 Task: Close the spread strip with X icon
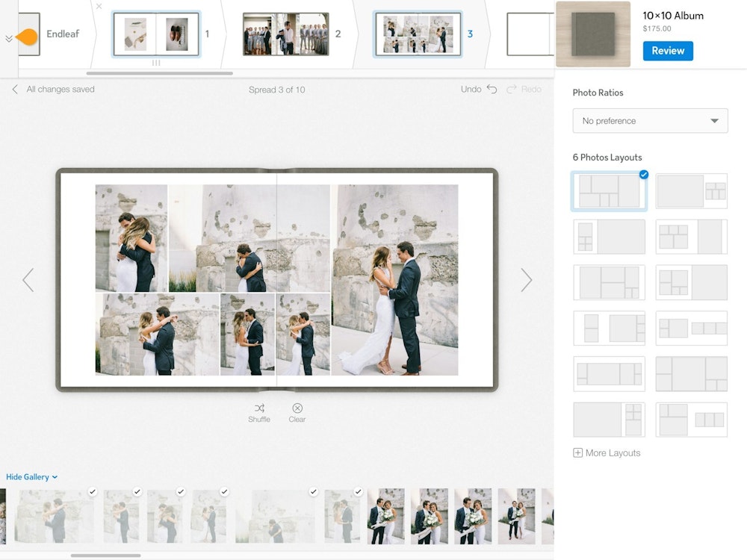[99, 7]
